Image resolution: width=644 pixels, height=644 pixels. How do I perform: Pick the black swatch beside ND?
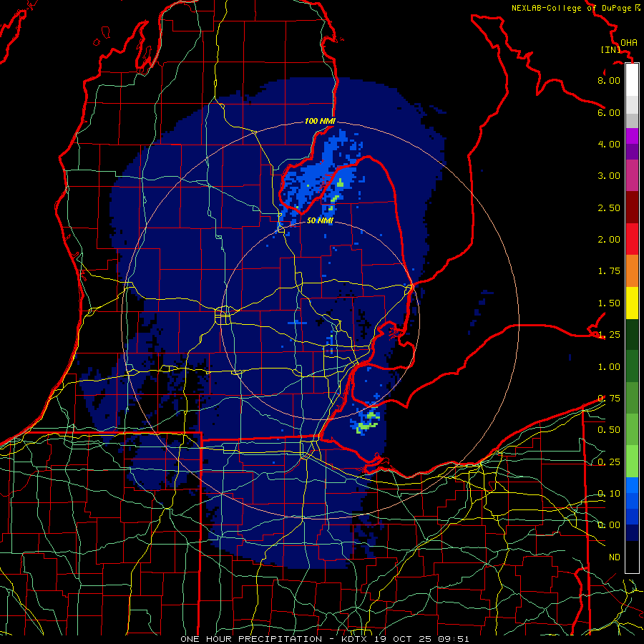(632, 557)
